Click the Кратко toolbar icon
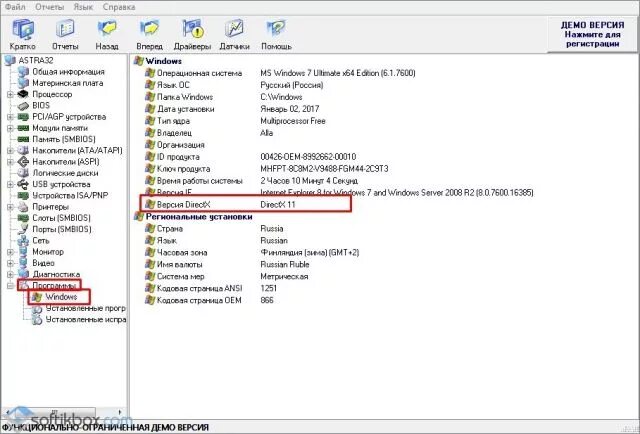This screenshot has width=640, height=434. [x=23, y=30]
